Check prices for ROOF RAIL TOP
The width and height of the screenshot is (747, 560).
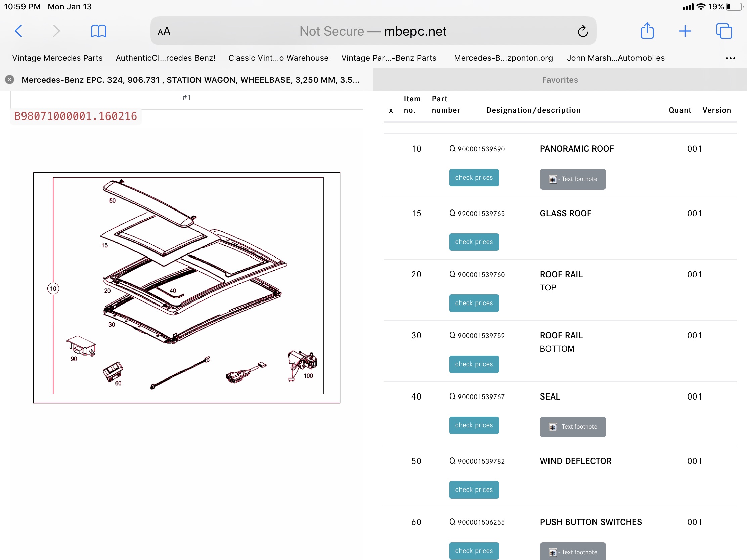pyautogui.click(x=474, y=303)
